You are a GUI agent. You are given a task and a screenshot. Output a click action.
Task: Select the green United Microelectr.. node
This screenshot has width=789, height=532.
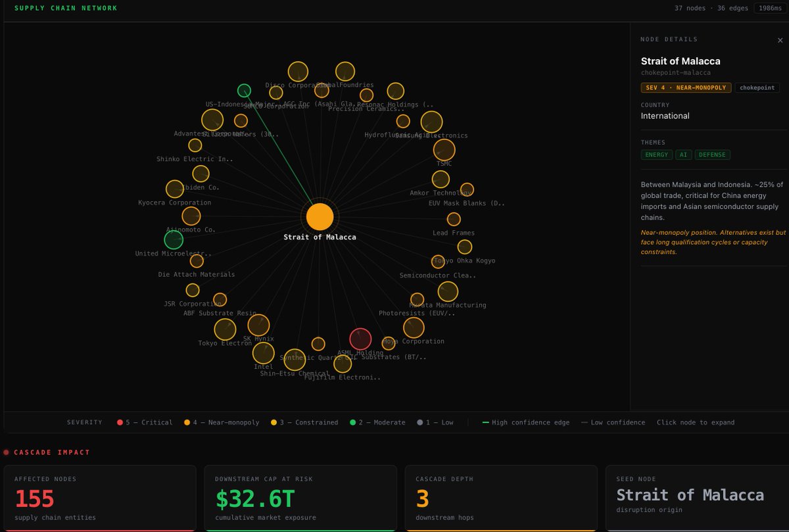point(174,240)
